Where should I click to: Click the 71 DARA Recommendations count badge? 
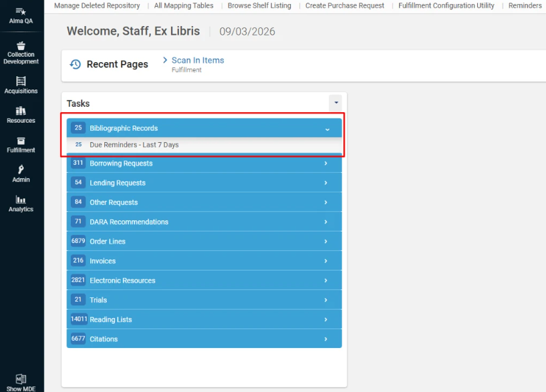click(x=78, y=221)
